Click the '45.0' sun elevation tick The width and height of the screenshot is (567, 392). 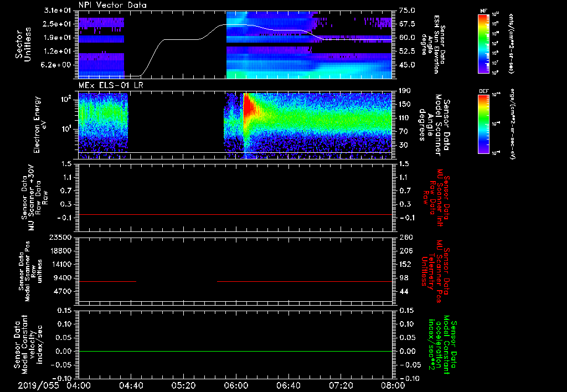pos(407,65)
